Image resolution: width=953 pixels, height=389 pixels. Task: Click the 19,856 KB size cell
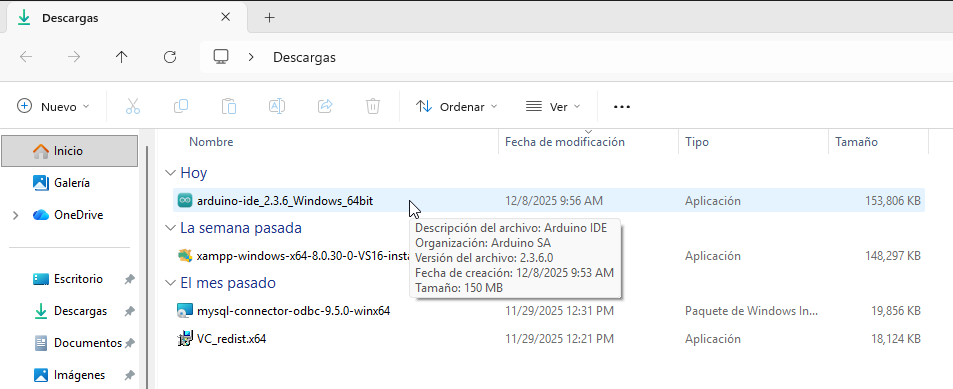895,311
